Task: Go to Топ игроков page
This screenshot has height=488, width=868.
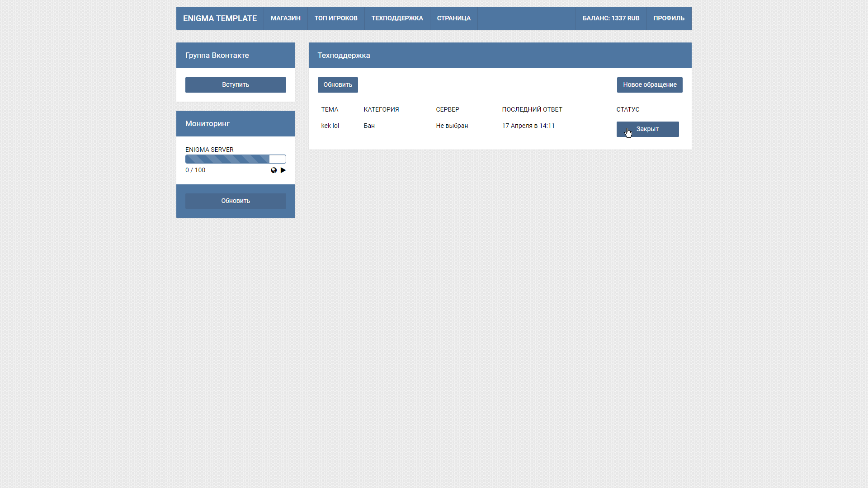Action: click(x=336, y=19)
